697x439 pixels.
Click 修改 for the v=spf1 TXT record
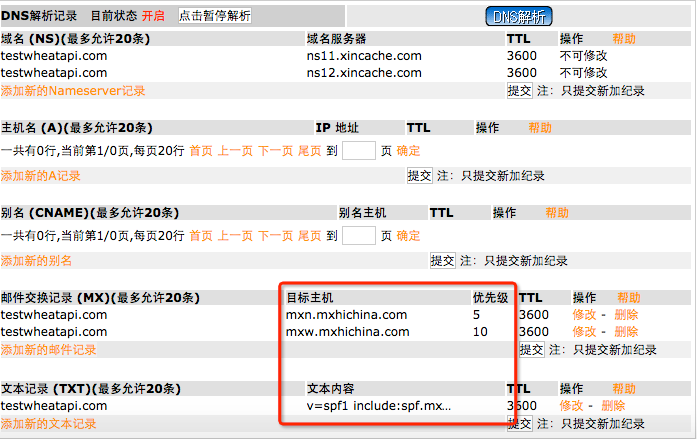tap(571, 406)
